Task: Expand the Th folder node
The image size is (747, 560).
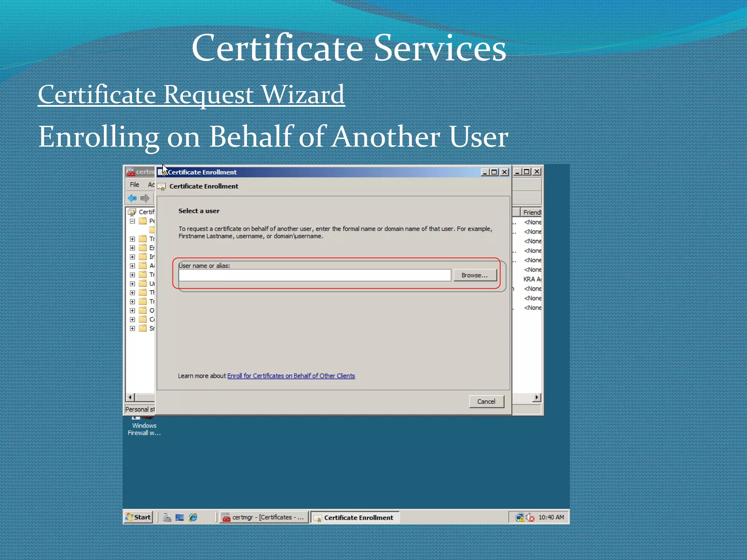Action: [x=132, y=293]
